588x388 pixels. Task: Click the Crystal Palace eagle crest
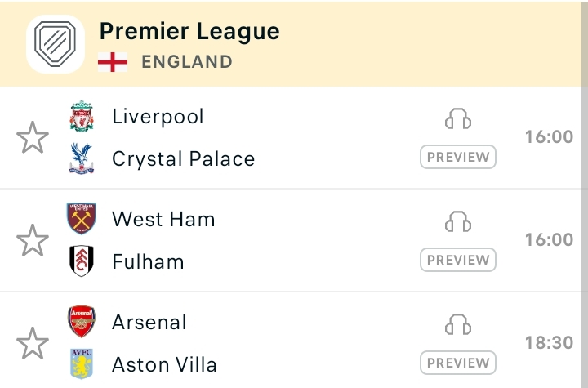pos(82,158)
